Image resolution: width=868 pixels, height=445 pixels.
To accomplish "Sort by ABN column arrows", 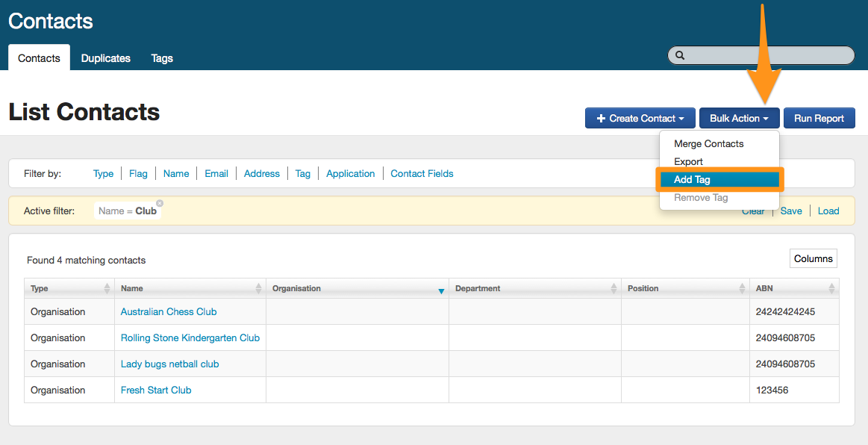I will click(x=831, y=289).
